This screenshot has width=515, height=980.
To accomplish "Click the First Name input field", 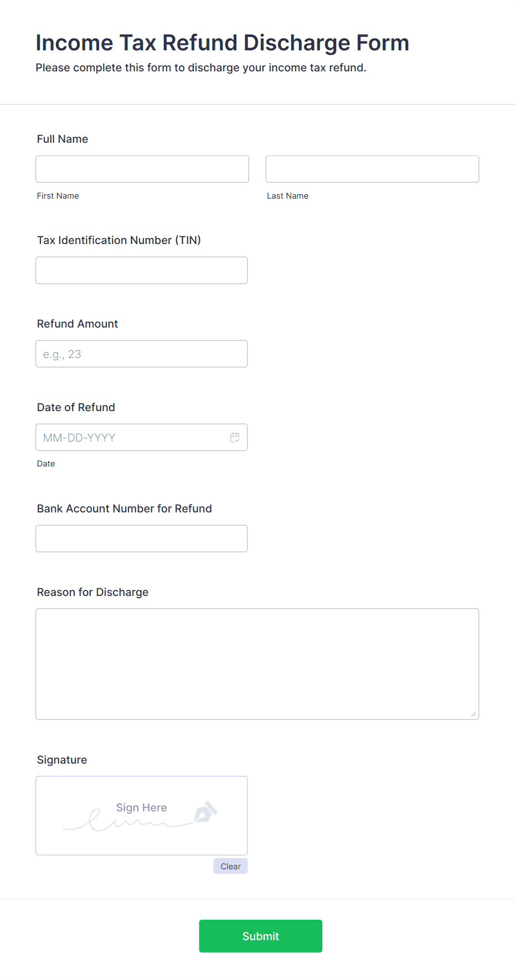I will (x=142, y=169).
